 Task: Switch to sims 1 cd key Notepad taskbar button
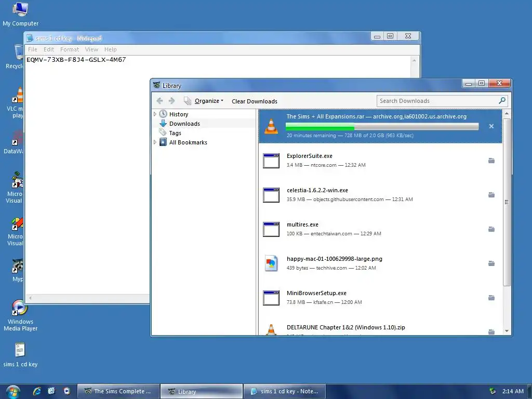(x=285, y=391)
